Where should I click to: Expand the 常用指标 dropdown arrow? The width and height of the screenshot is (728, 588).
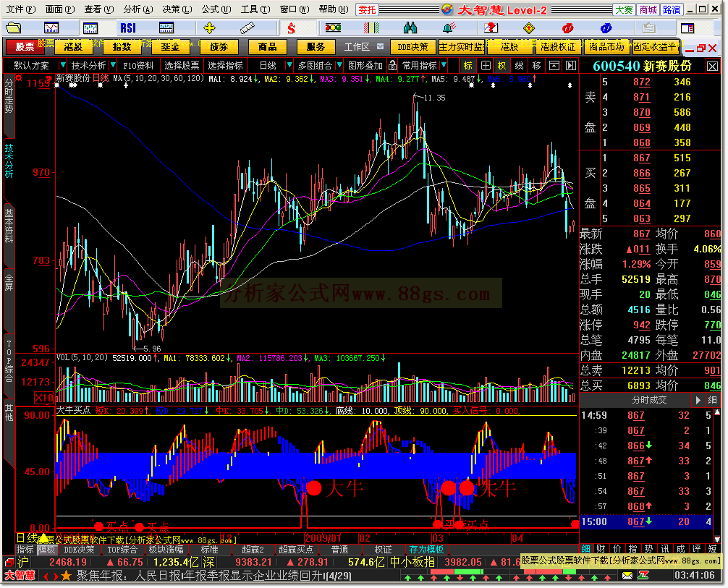click(444, 65)
